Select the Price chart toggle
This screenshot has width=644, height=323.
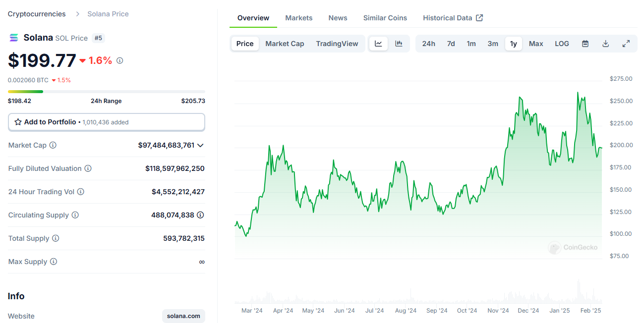point(245,44)
